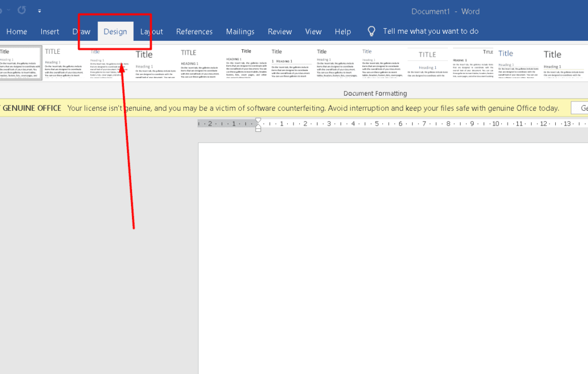The image size is (588, 374).
Task: Click the button on the Genuine Office banner
Action: 580,108
